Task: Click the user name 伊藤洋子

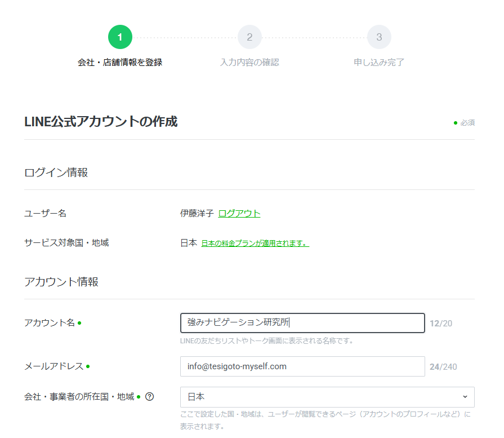Action: click(197, 213)
